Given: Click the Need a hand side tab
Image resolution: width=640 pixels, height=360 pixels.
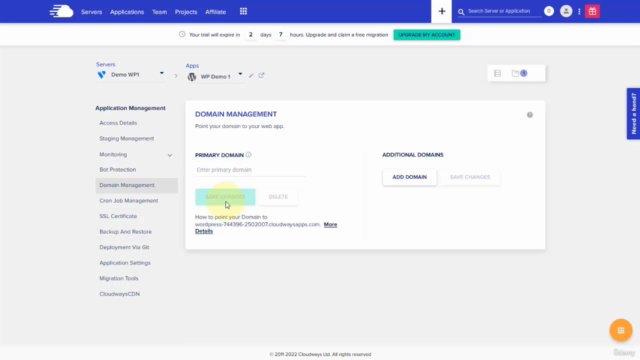Looking at the screenshot, I should click(633, 113).
